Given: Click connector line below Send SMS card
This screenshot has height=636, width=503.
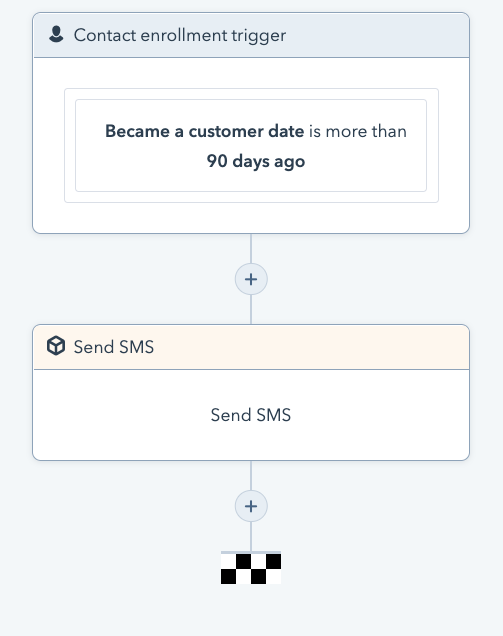Looking at the screenshot, I should 251,475.
